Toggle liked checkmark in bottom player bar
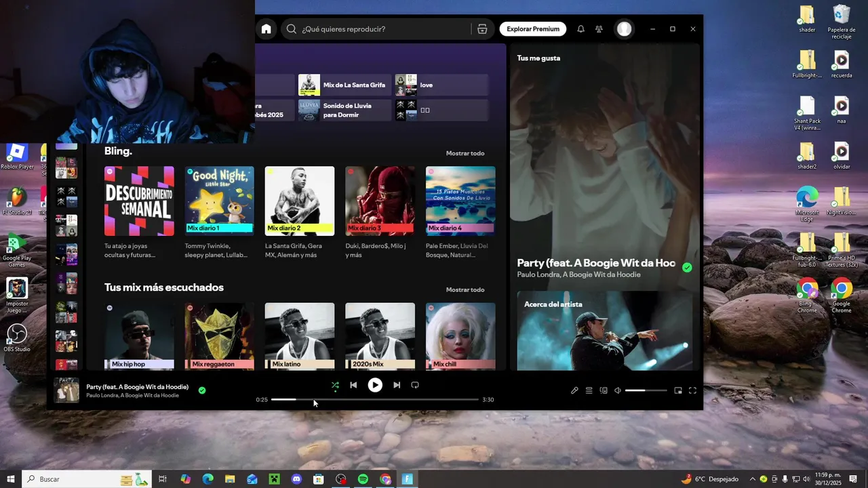 coord(202,390)
